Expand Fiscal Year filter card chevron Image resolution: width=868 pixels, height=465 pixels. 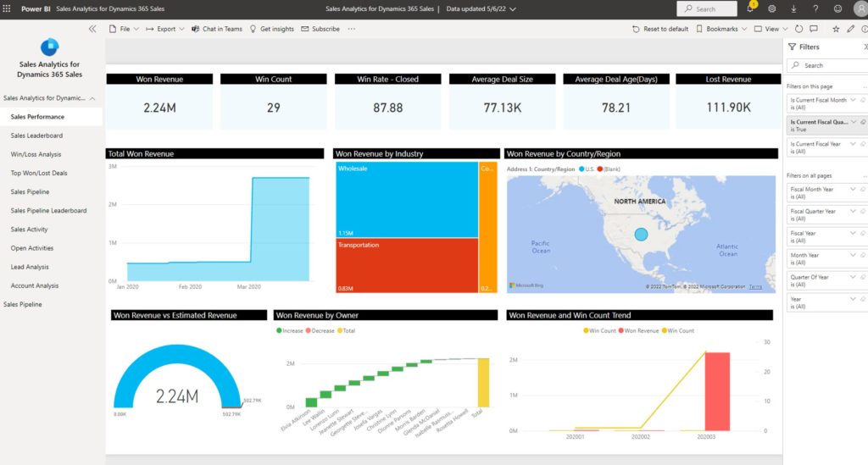coord(853,233)
